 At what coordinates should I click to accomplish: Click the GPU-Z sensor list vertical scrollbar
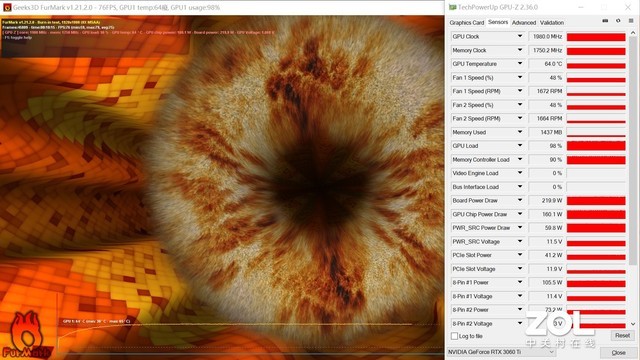[633, 151]
